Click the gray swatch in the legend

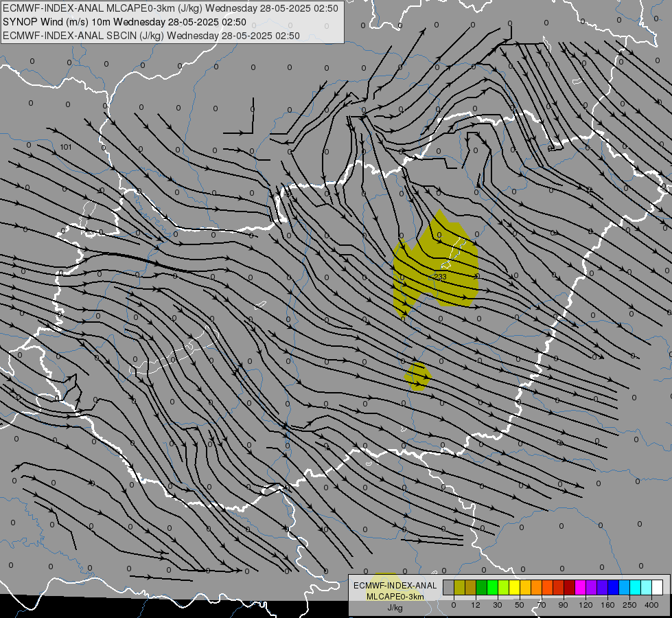tap(449, 587)
